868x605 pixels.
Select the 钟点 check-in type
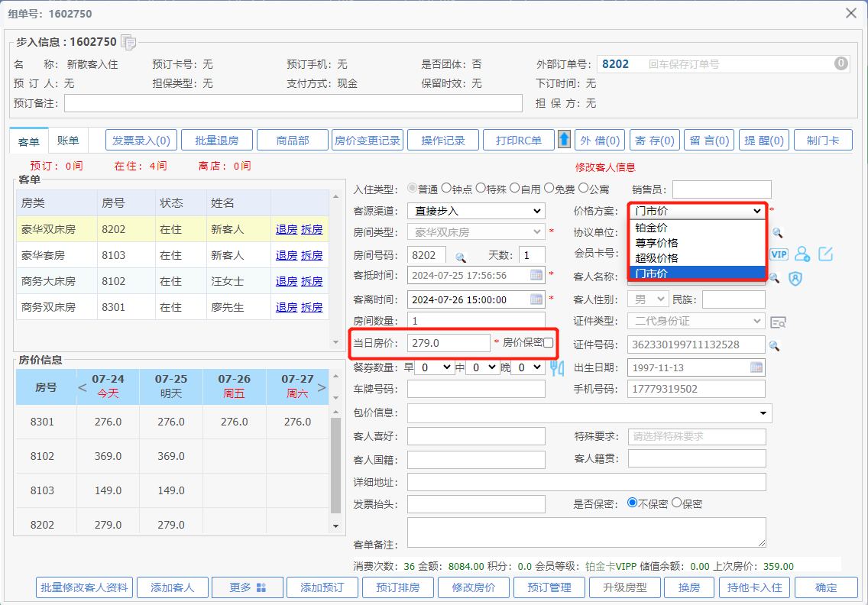coord(446,188)
